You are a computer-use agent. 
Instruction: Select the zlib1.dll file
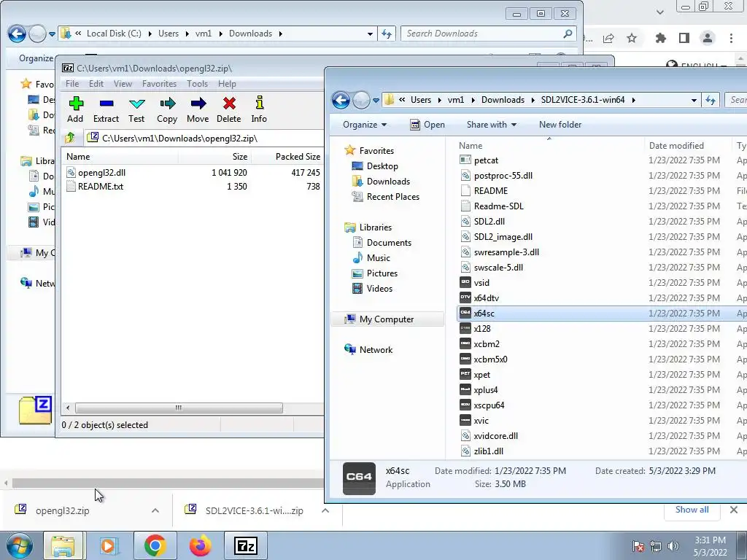click(x=488, y=451)
